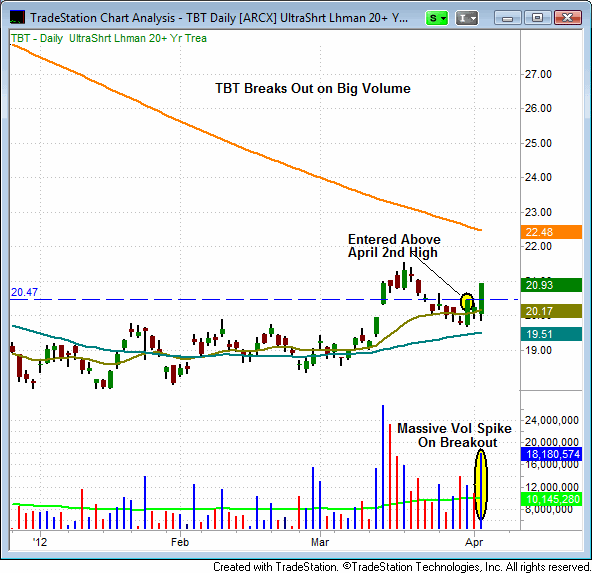Click the maximize window button
This screenshot has width=592, height=573.
[537, 18]
